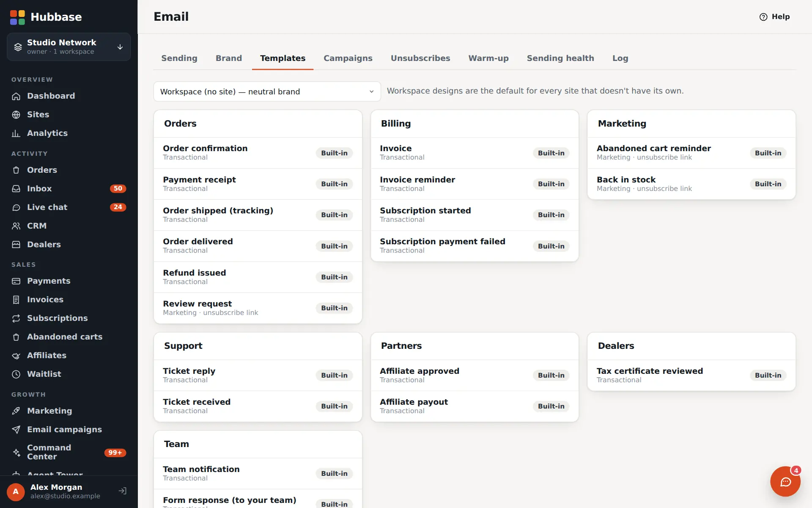Screen dimensions: 812x508
Task: Open the Subscription payment failed template
Action: 475,246
